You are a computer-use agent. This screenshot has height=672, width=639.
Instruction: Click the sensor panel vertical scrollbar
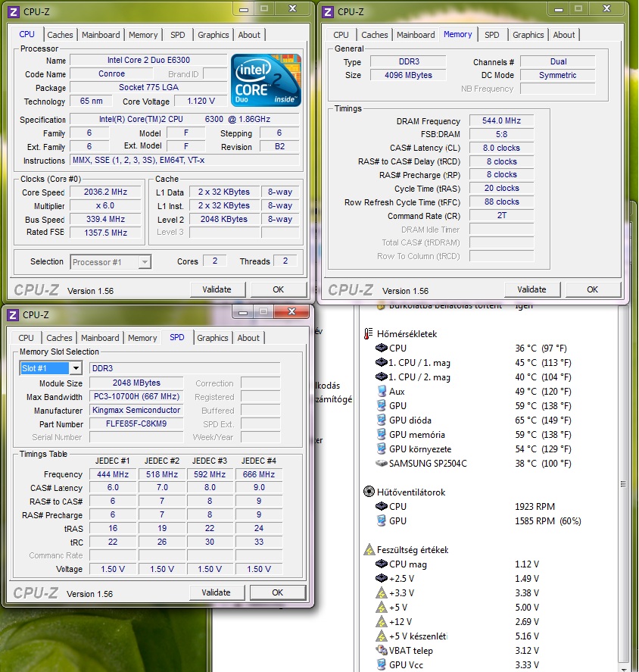[623, 484]
